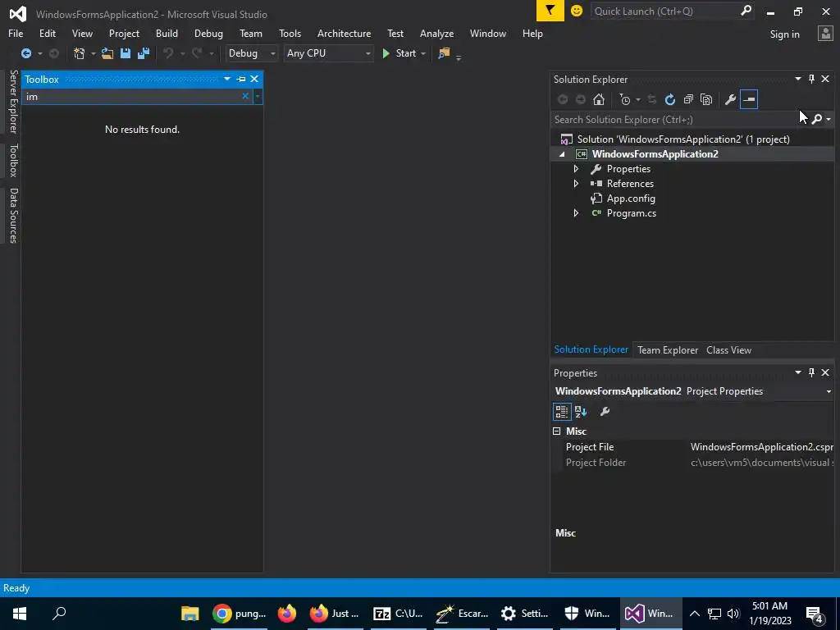This screenshot has width=840, height=630.
Task: Click the Search Solution Explorer input field
Action: 679,120
